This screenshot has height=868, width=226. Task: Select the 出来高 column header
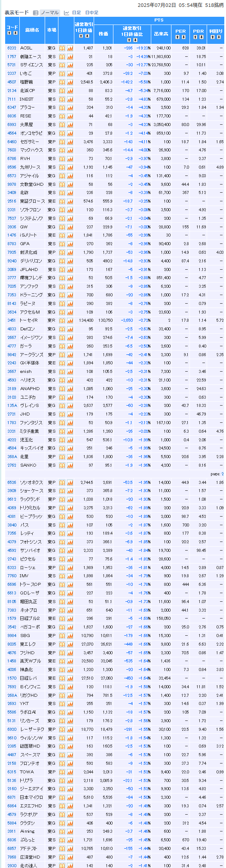click(x=161, y=33)
